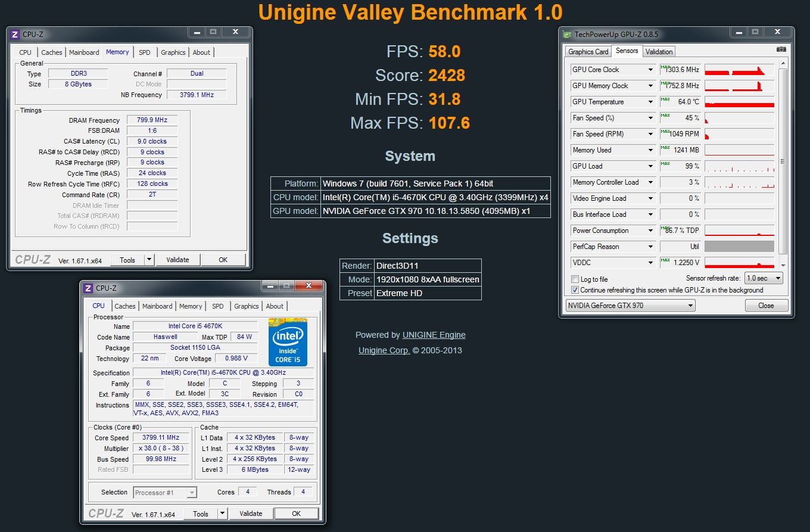810x532 pixels.
Task: Open Tools dropdown arrow in Memory window
Action: pos(149,260)
